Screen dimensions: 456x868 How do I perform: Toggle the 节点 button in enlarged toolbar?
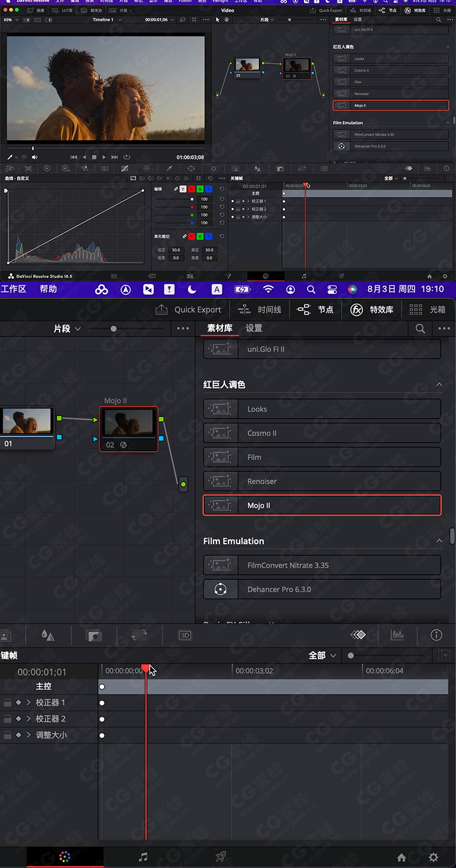tap(315, 310)
